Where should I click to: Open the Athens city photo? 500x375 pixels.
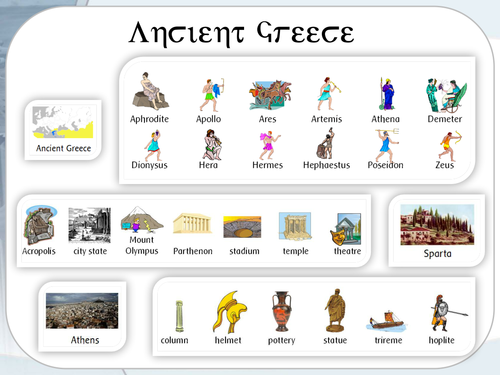point(82,317)
